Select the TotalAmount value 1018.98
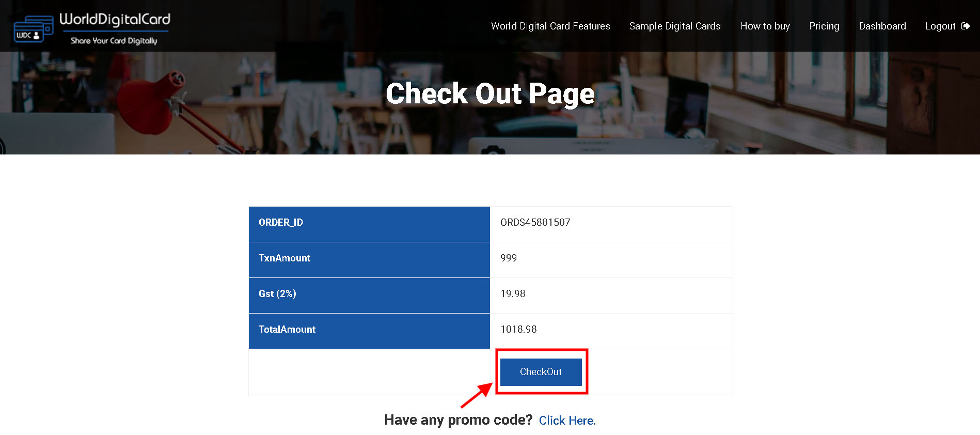This screenshot has width=980, height=435. click(x=518, y=329)
